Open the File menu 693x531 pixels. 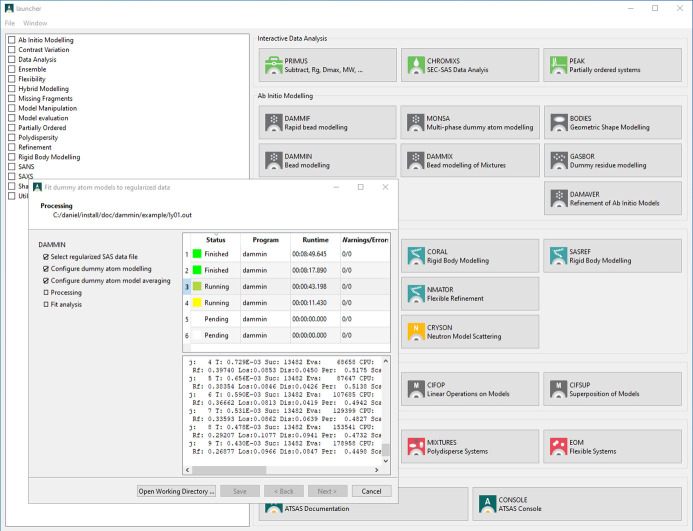point(11,22)
